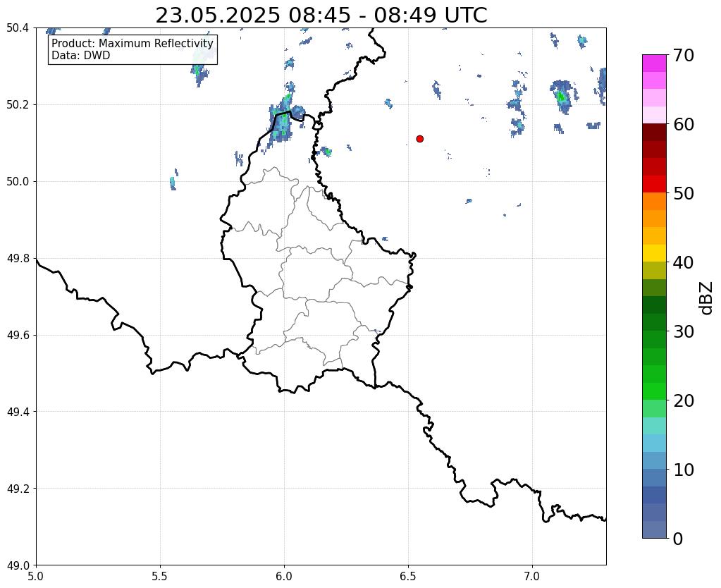Click latitude axis label 50.4
Screen dimensions: 721x588
coord(18,28)
